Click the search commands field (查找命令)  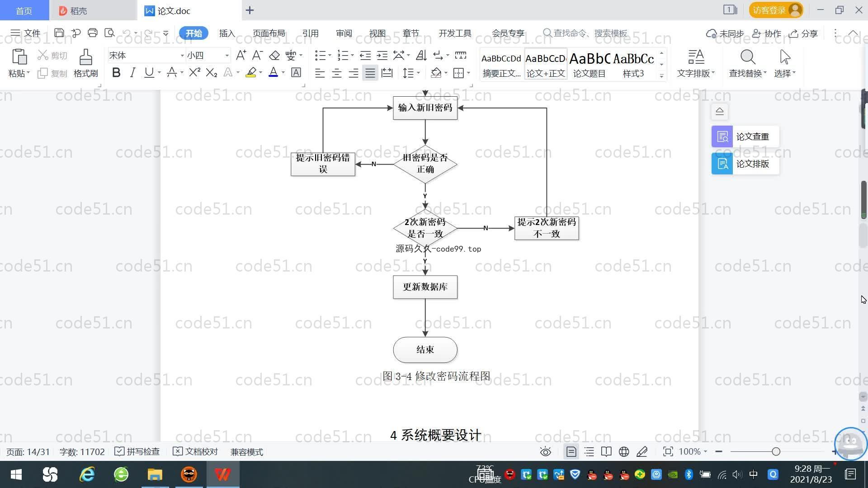tap(585, 33)
